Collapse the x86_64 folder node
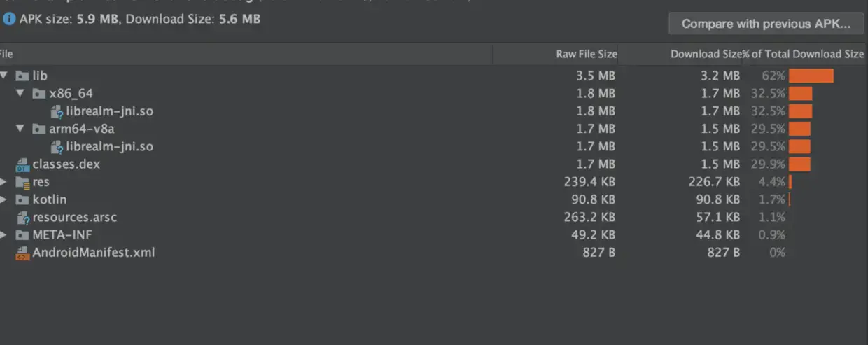868x345 pixels. [x=20, y=93]
